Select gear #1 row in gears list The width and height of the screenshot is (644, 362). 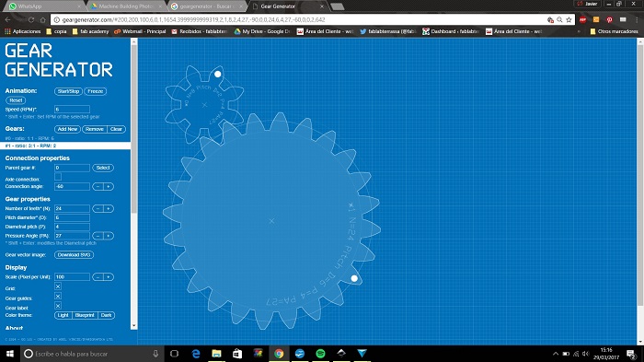(x=65, y=146)
